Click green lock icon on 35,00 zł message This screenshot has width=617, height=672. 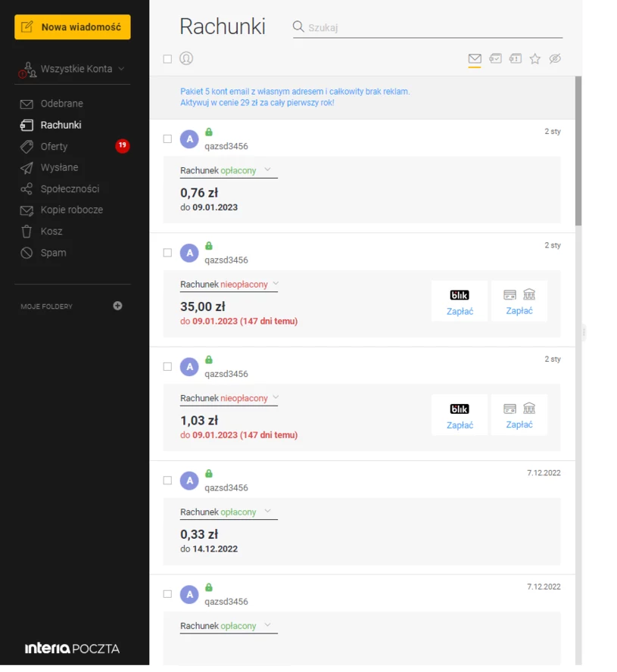coord(209,246)
